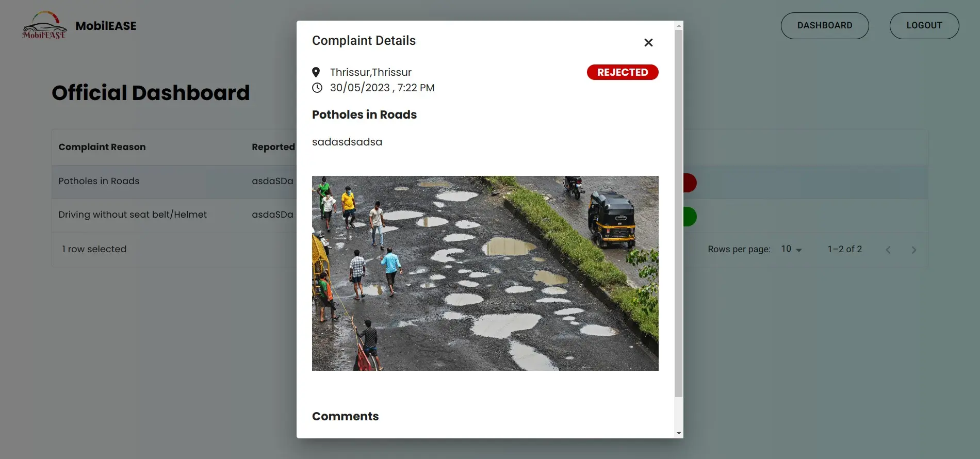The height and width of the screenshot is (459, 980).
Task: Click the Complaint Details dialog title
Action: (x=364, y=41)
